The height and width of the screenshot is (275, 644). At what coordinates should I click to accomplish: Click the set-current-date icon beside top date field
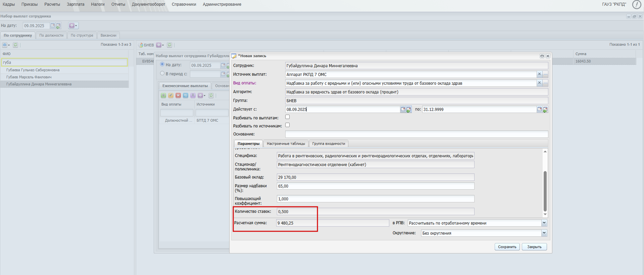click(x=58, y=26)
